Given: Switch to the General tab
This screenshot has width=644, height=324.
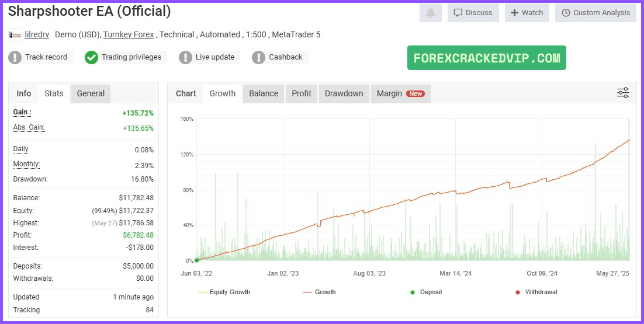Looking at the screenshot, I should pos(91,93).
